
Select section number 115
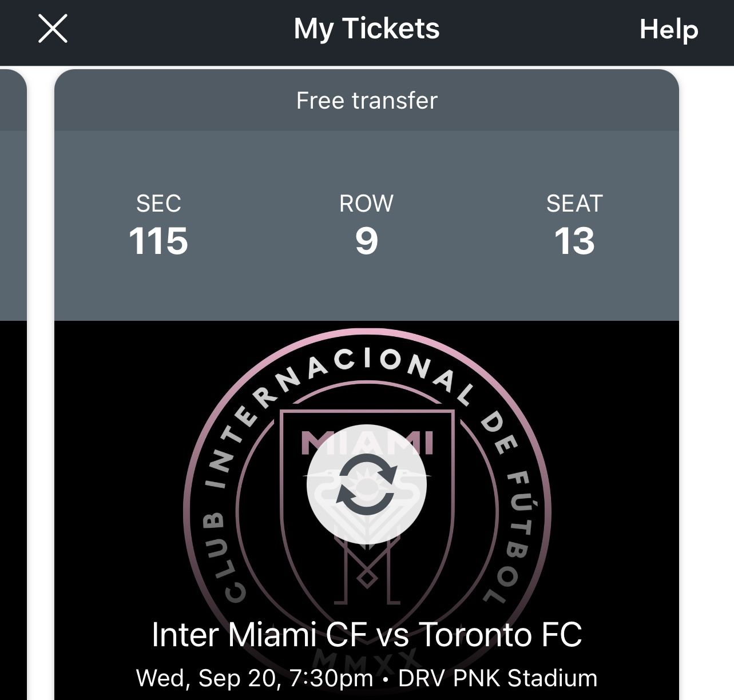click(x=158, y=241)
